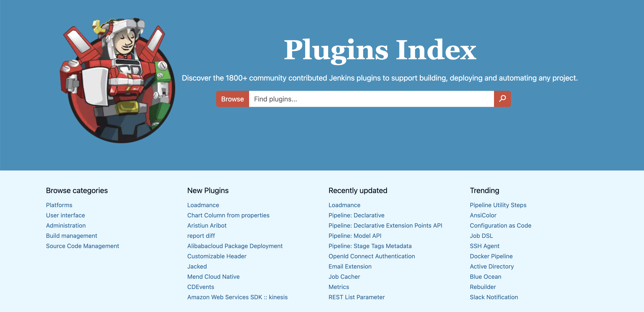Image resolution: width=644 pixels, height=312 pixels.
Task: Focus the Find plugins search field
Action: tap(371, 99)
